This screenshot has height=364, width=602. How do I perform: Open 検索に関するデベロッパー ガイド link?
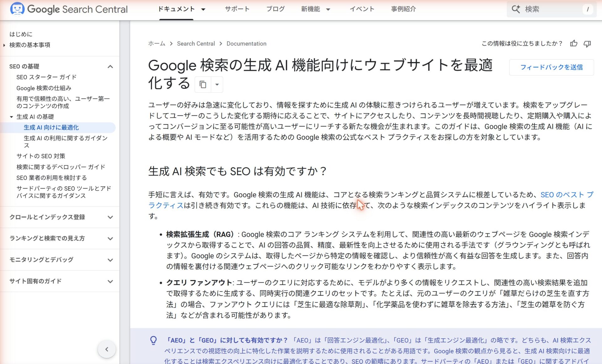point(61,167)
